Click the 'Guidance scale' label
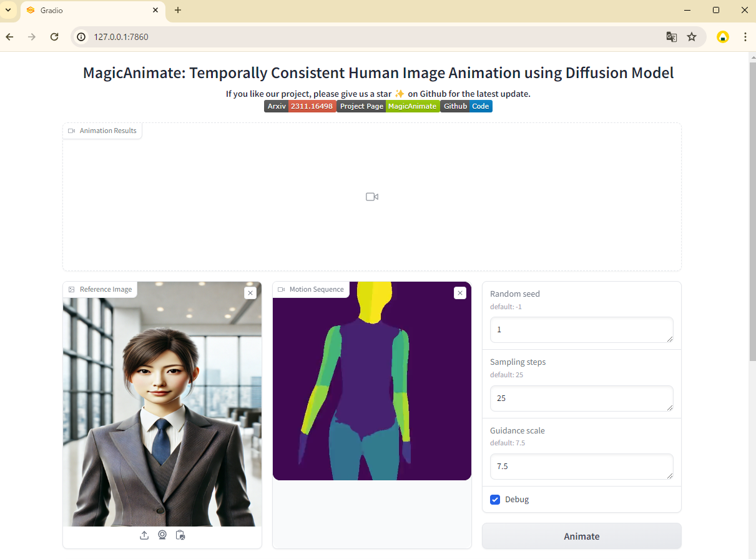The image size is (756, 559). tap(518, 431)
